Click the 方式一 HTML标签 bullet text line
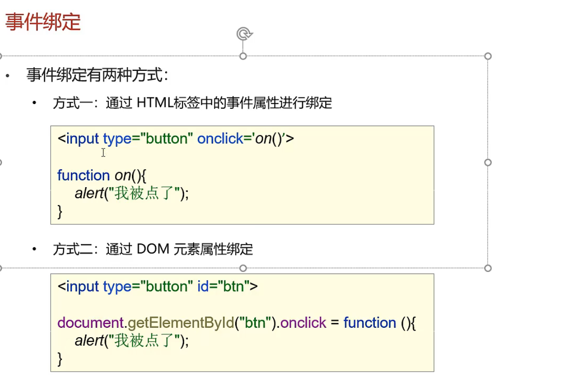 point(192,103)
